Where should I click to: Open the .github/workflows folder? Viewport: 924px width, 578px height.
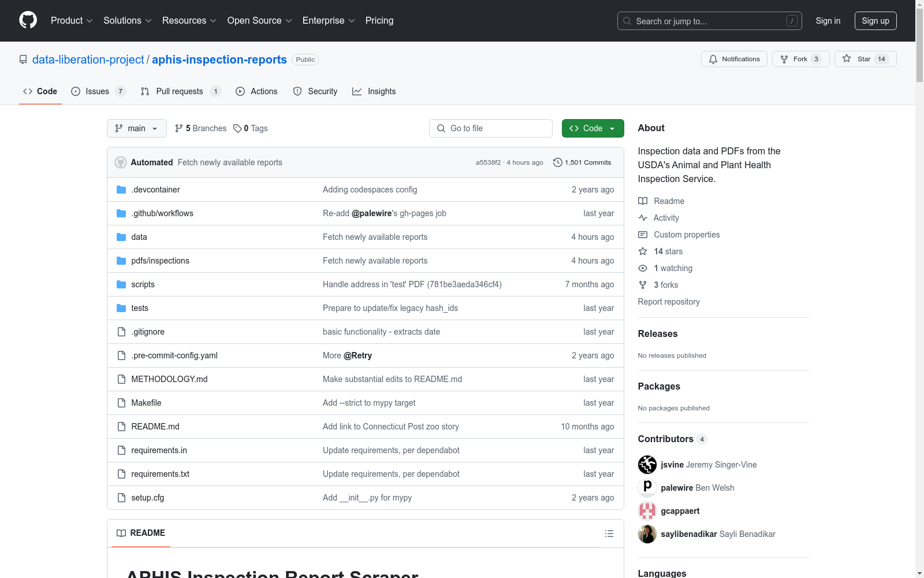[x=162, y=213]
